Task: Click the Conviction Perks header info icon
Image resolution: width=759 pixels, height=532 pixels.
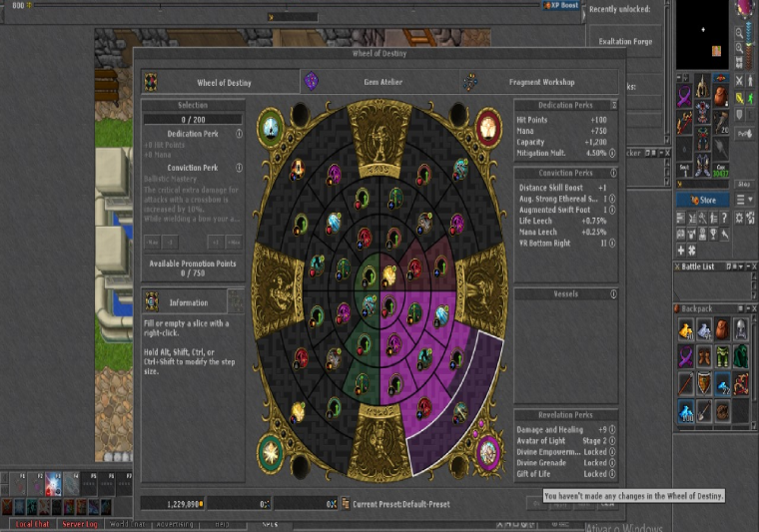Action: [x=613, y=173]
